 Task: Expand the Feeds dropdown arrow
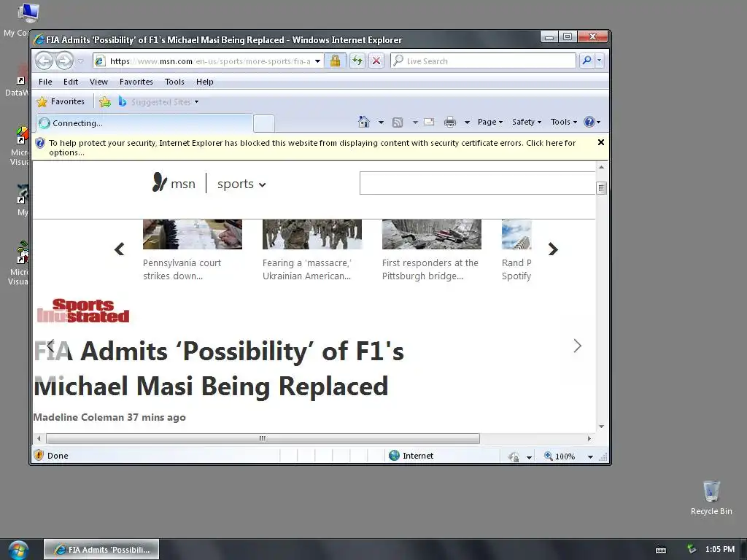[x=415, y=122]
